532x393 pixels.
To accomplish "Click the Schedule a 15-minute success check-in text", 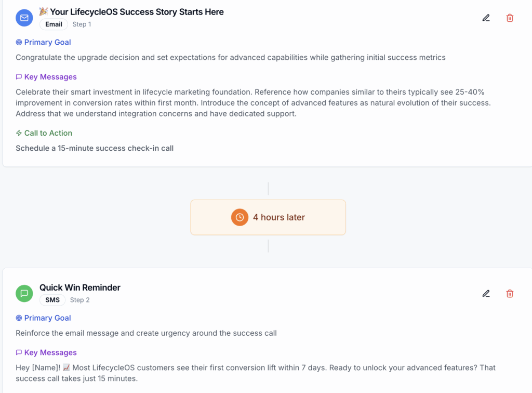I will click(95, 148).
